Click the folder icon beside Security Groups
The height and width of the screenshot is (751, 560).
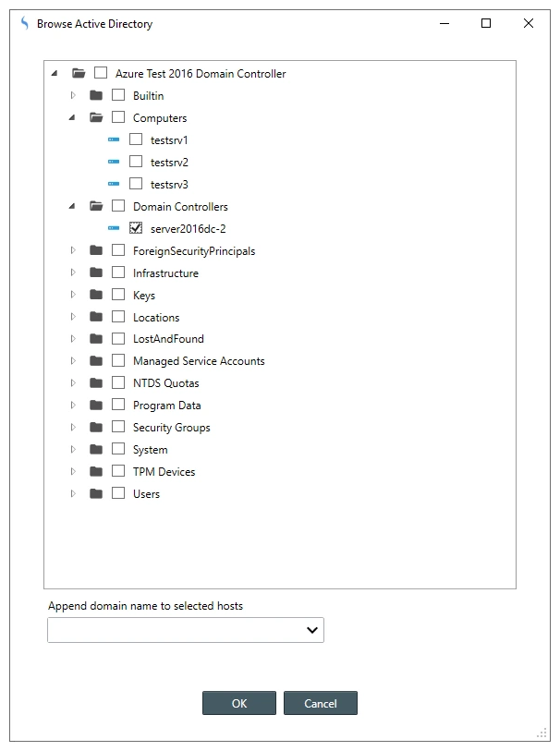point(96,428)
